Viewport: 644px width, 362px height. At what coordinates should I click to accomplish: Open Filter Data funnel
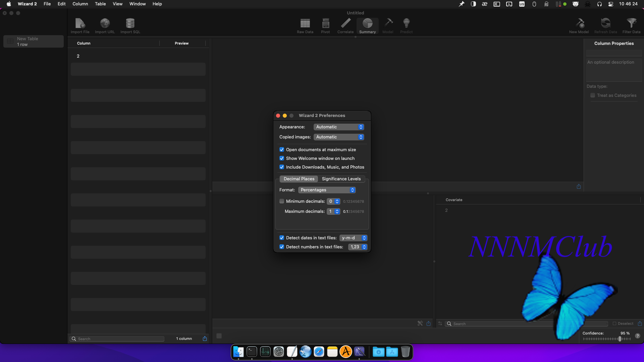click(x=631, y=26)
